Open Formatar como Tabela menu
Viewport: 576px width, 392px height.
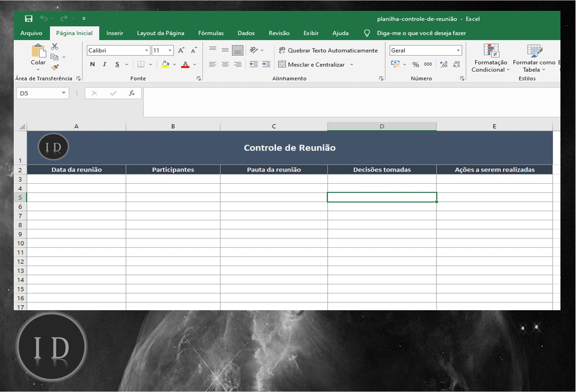[534, 58]
